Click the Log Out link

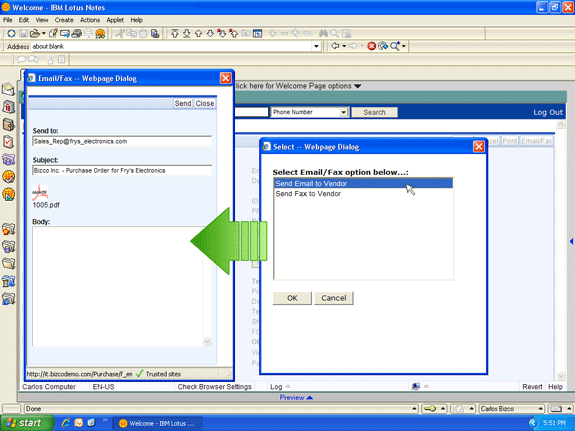click(548, 112)
